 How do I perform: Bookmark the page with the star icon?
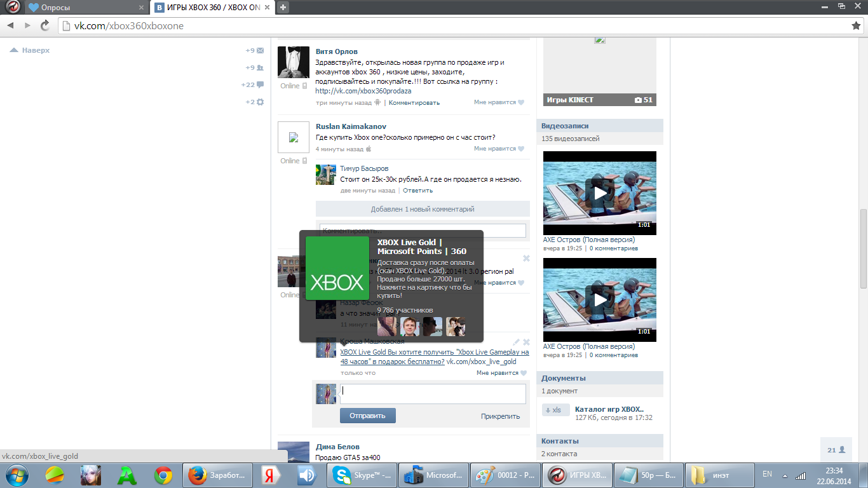click(x=856, y=25)
